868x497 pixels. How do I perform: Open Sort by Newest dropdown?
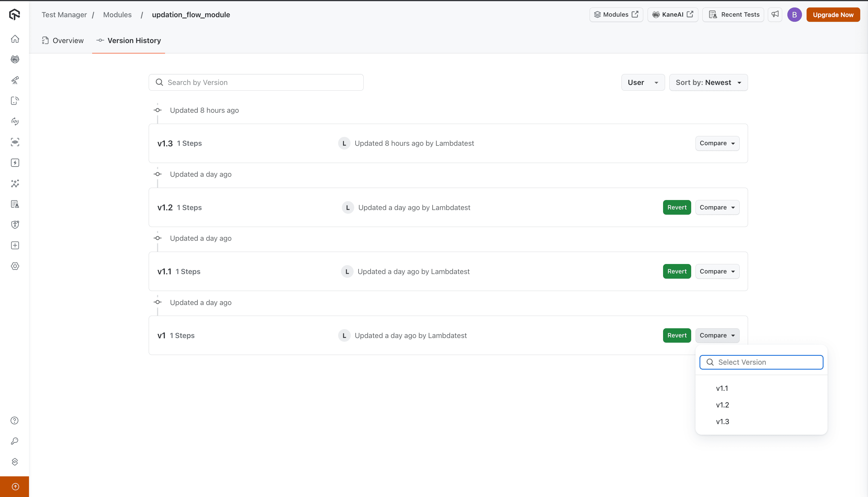(708, 82)
